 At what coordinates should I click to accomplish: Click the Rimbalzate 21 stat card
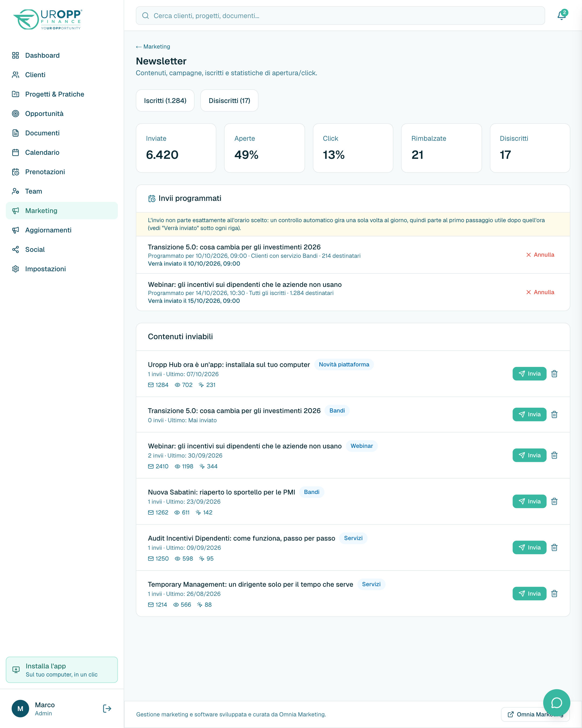(x=441, y=148)
